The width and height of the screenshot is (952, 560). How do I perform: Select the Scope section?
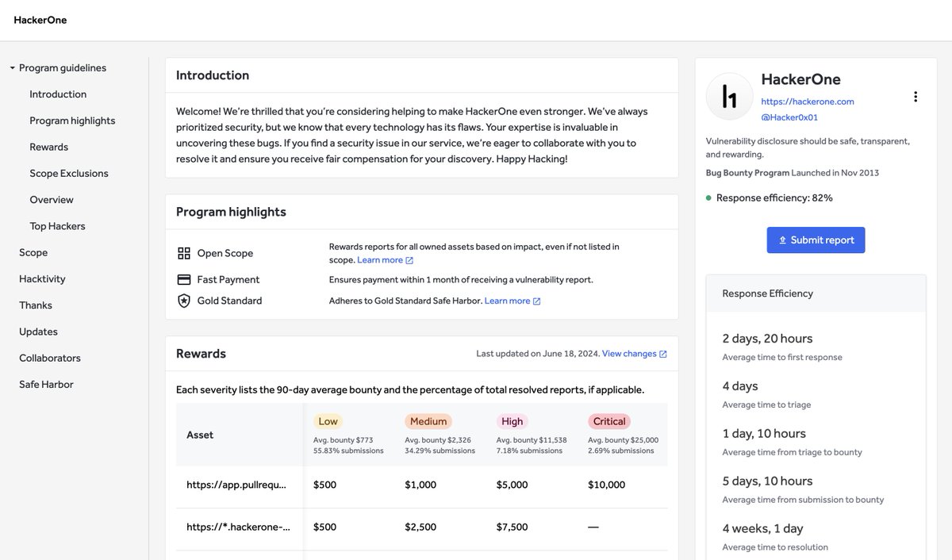[x=33, y=251]
